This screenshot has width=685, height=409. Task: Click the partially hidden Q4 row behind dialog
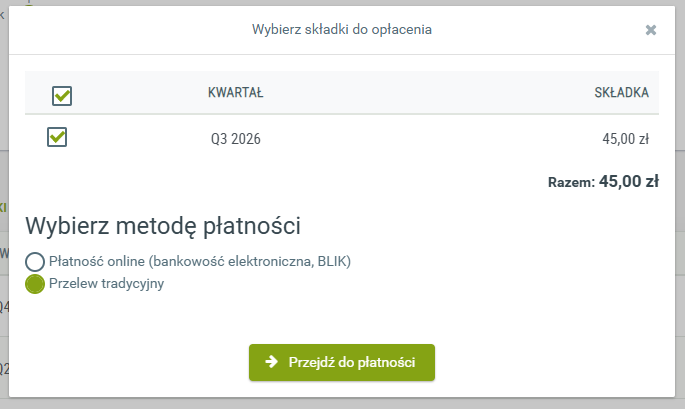[x=4, y=307]
